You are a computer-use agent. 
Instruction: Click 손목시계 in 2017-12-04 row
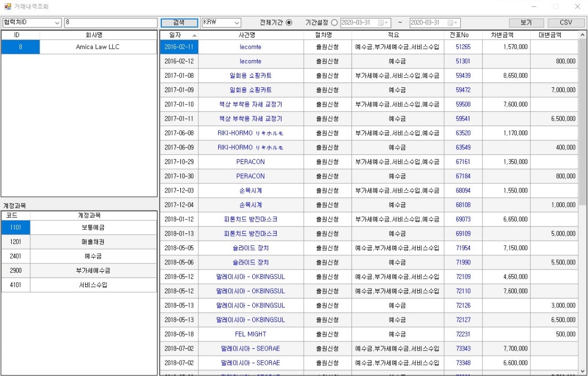tap(251, 205)
